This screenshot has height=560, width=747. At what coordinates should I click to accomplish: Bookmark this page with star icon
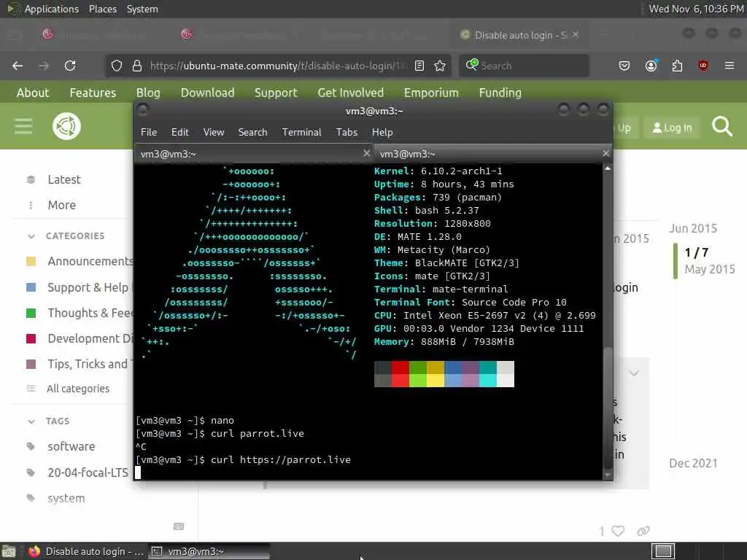[x=440, y=66]
